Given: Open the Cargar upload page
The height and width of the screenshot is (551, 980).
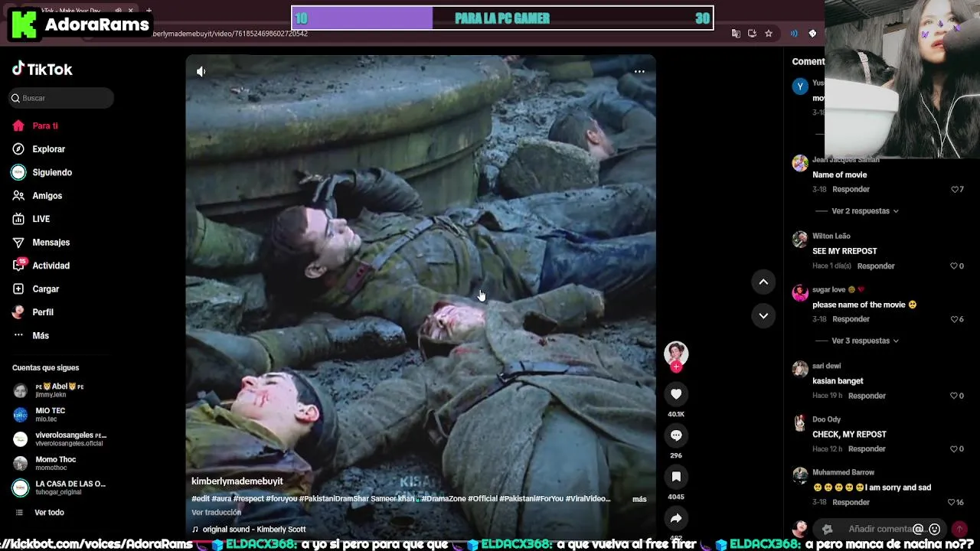Looking at the screenshot, I should [35, 289].
